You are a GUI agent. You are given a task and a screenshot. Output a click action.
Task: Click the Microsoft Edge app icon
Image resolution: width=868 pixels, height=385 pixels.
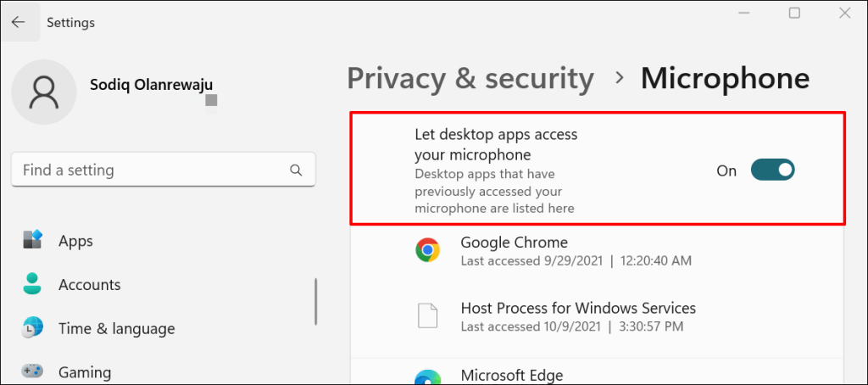click(x=427, y=378)
